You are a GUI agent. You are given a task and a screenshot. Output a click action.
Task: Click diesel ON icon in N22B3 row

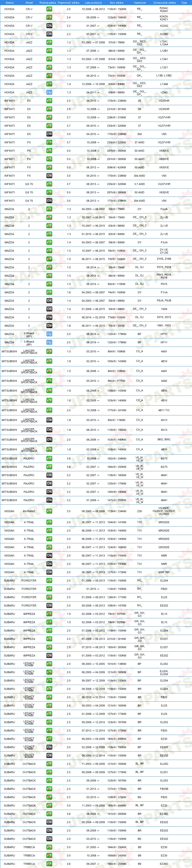pyautogui.click(x=49, y=34)
